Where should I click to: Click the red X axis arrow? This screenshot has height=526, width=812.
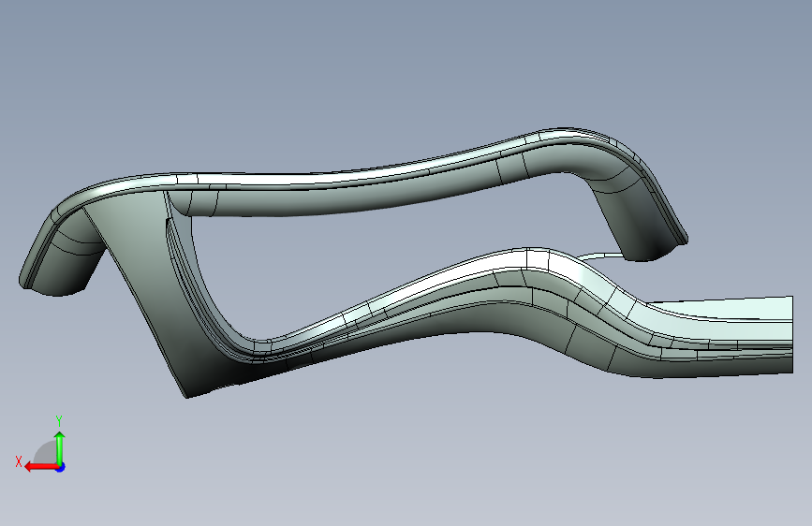point(41,467)
